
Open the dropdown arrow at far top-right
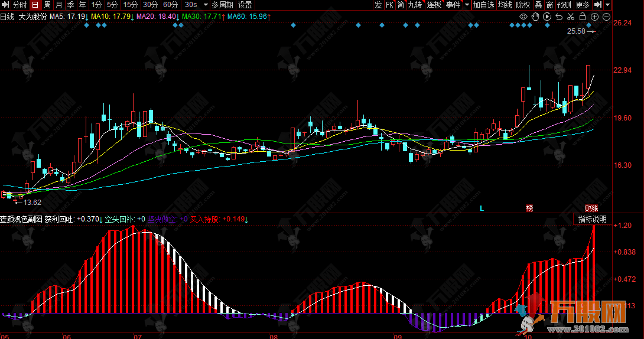coord(608,5)
